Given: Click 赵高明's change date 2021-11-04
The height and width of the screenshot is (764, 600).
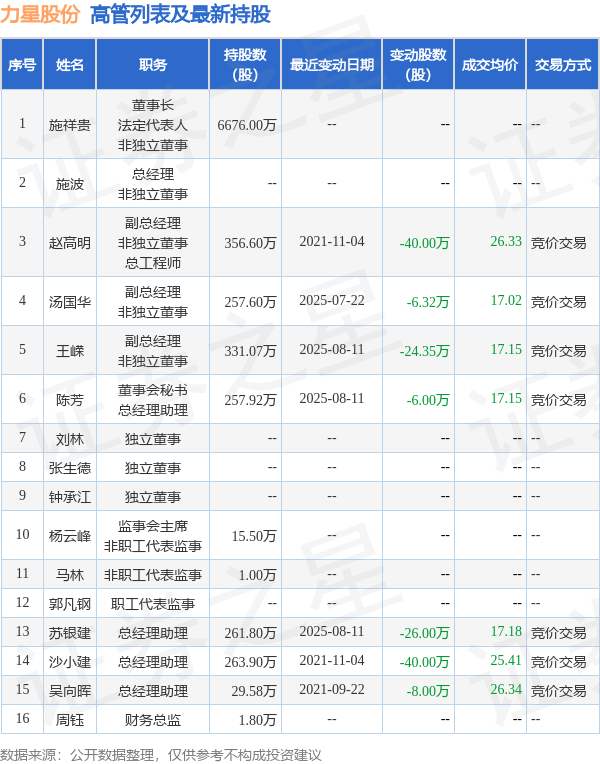Looking at the screenshot, I should (x=331, y=241).
